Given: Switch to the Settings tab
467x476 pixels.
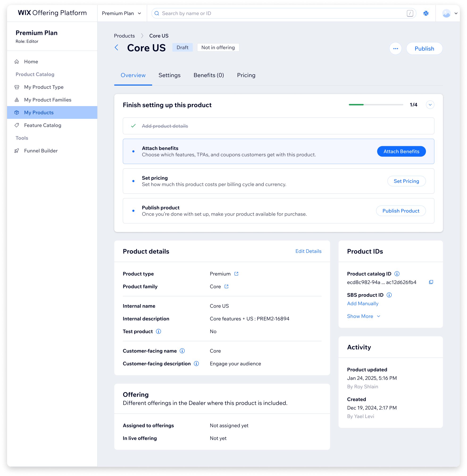Looking at the screenshot, I should (169, 75).
